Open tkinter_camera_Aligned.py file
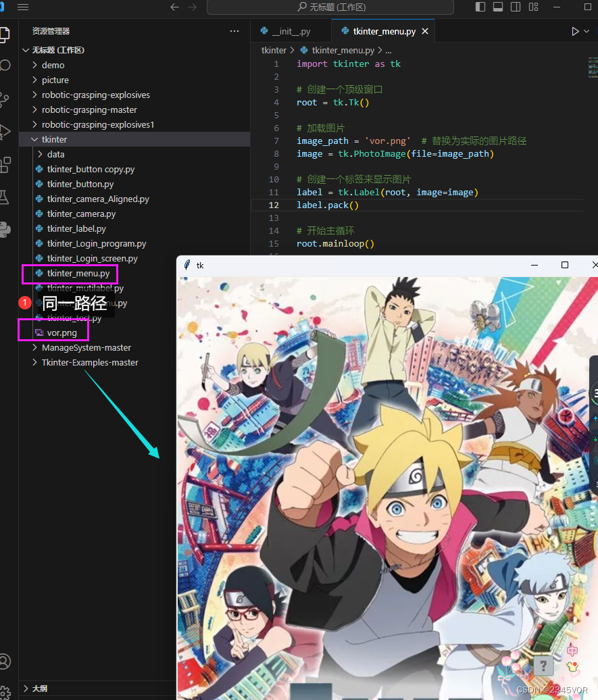 98,199
